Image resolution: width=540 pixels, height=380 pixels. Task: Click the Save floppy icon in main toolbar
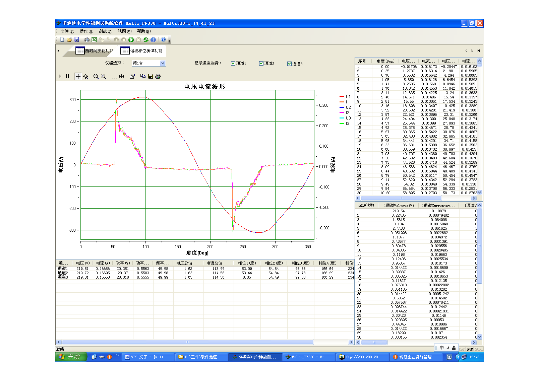(x=77, y=40)
